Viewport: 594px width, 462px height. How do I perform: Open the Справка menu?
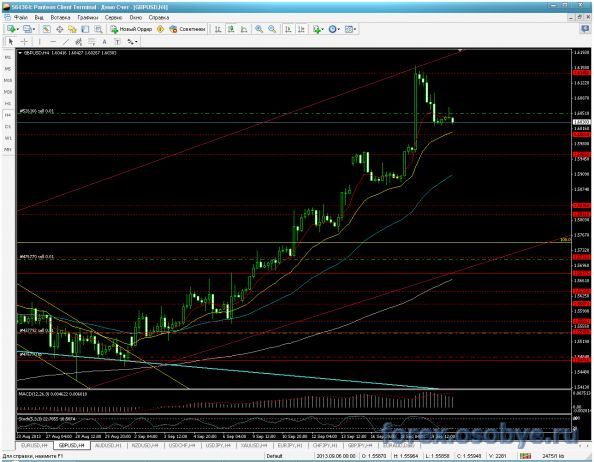[x=158, y=17]
